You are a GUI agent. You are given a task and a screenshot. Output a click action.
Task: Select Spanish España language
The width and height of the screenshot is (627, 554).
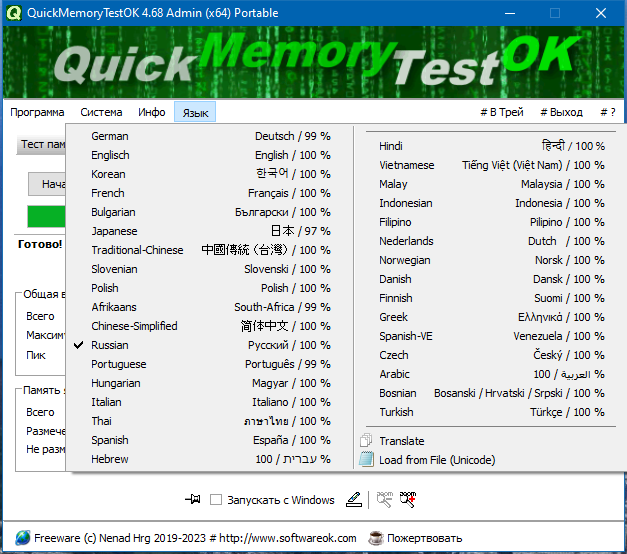point(210,440)
